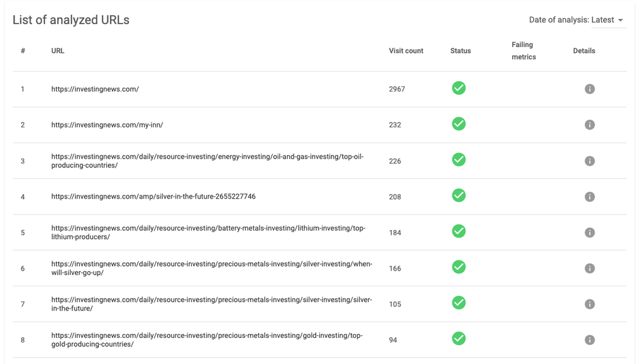641x364 pixels.
Task: Click the dropdown arrow next to Latest
Action: 621,21
